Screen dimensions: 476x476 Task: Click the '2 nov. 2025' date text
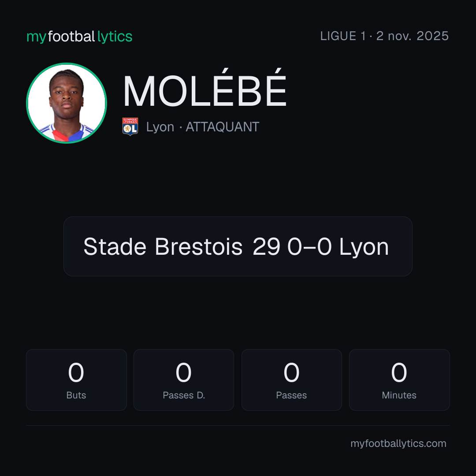coord(412,36)
